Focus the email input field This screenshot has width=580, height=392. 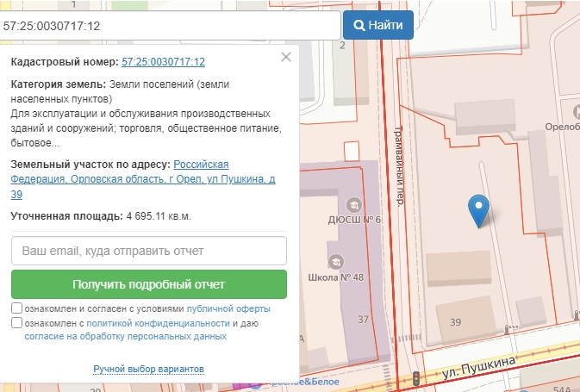(148, 252)
